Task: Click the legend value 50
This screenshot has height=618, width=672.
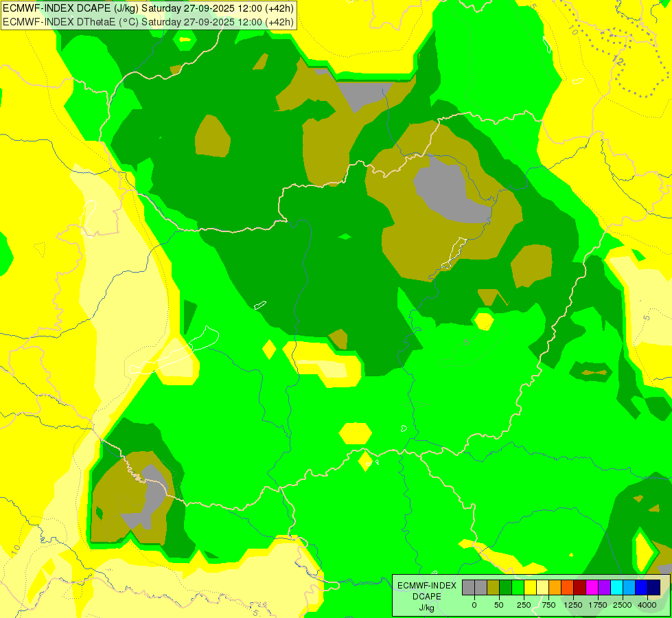Action: 499,605
